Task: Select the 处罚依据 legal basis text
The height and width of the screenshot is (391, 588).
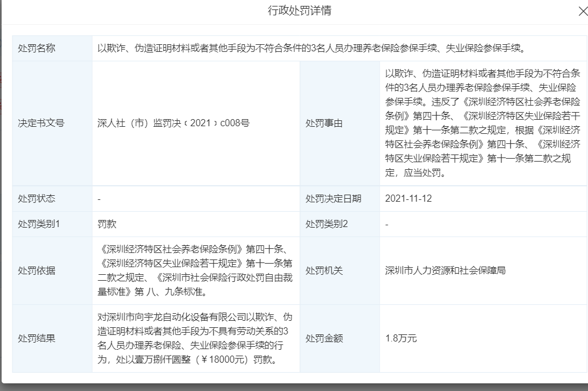Action: [194, 271]
